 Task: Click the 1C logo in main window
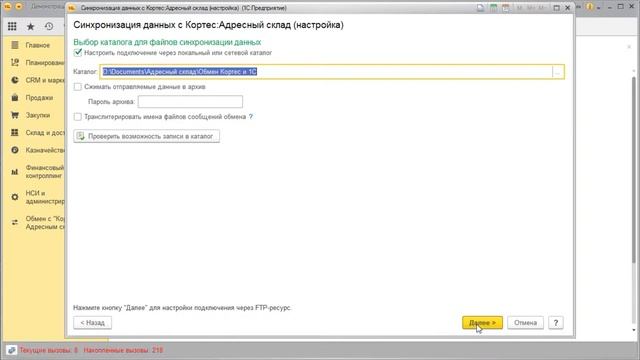(x=8, y=7)
